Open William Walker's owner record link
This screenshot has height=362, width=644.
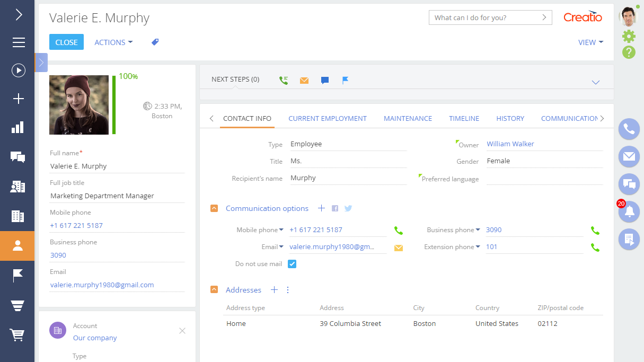pos(510,144)
